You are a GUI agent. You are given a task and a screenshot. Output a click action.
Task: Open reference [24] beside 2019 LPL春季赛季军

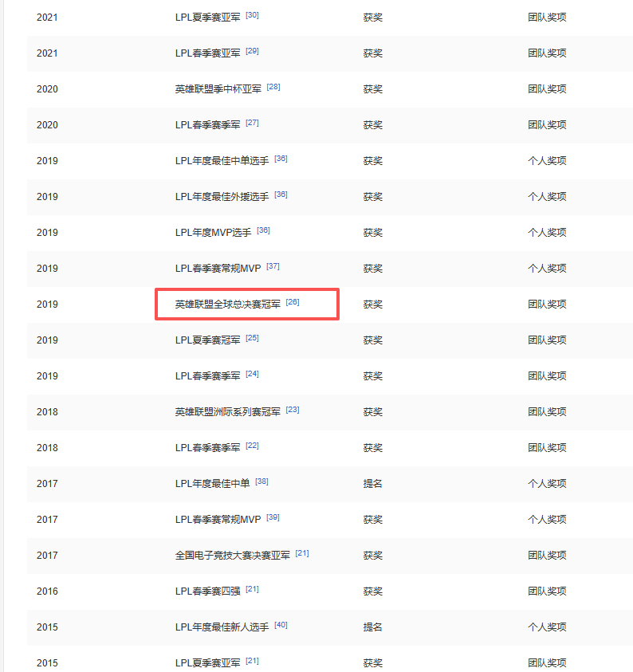(x=252, y=374)
